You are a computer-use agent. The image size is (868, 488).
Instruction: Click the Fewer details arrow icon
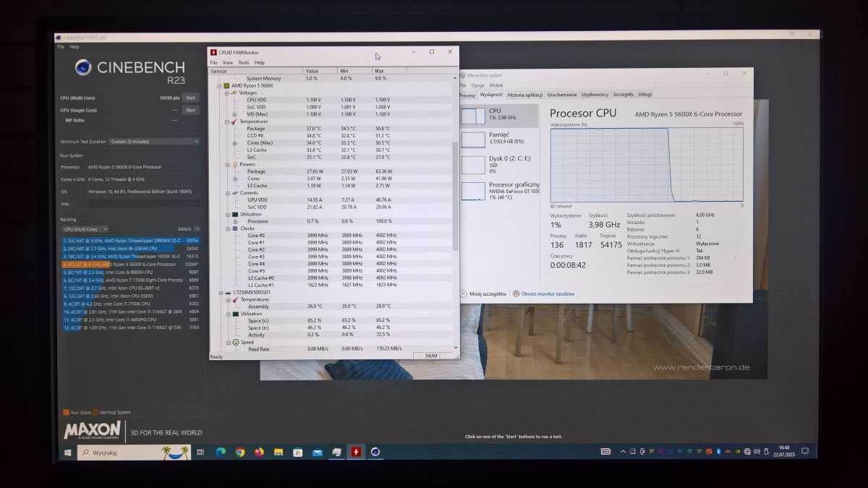click(x=463, y=294)
